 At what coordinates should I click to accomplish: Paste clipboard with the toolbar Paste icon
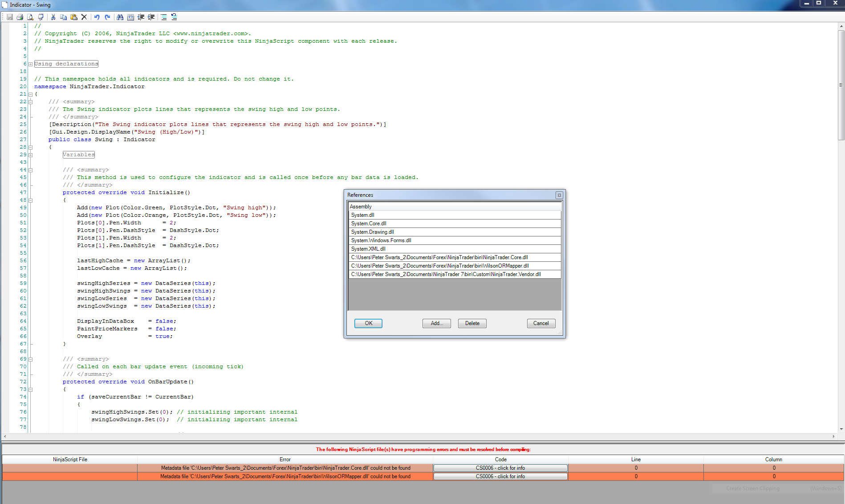point(74,17)
